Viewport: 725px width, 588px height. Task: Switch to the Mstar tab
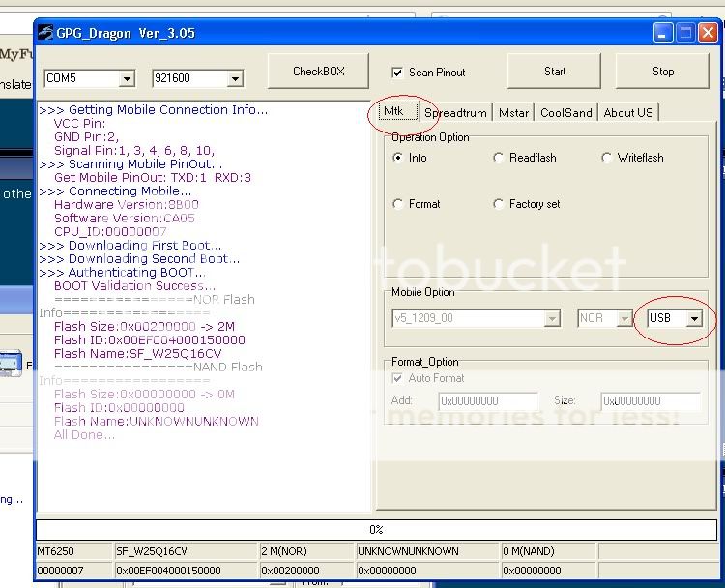point(513,113)
